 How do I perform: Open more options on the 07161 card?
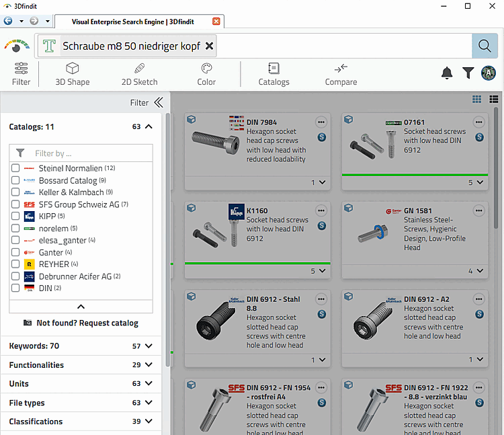(x=478, y=122)
